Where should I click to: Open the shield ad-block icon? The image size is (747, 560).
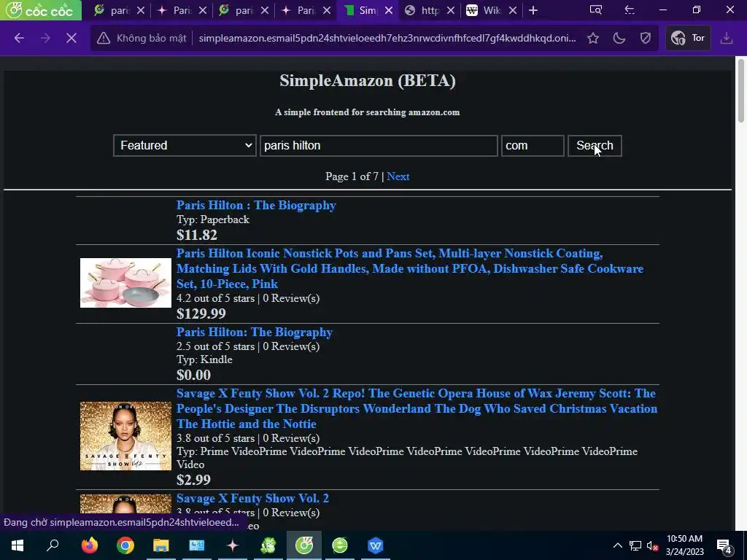tap(646, 38)
